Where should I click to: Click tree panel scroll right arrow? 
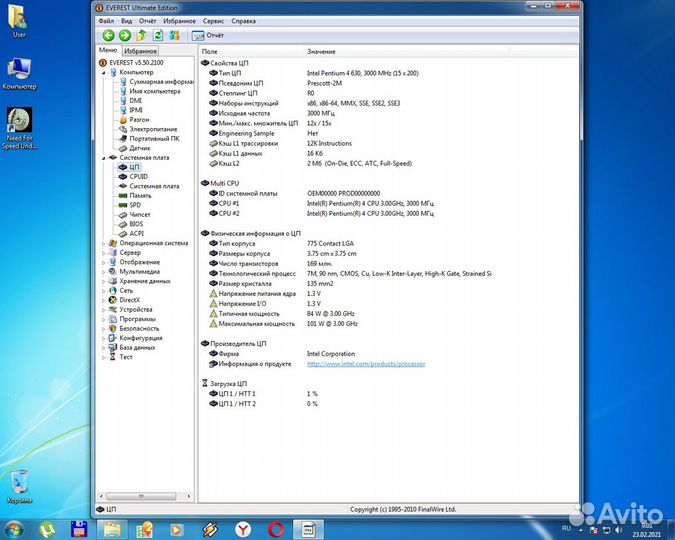click(x=189, y=497)
